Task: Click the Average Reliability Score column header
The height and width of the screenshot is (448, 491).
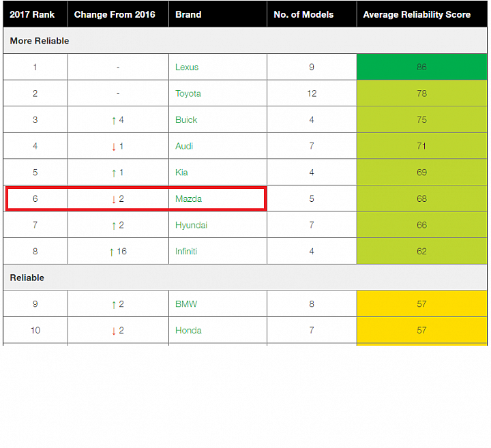Action: 417,15
